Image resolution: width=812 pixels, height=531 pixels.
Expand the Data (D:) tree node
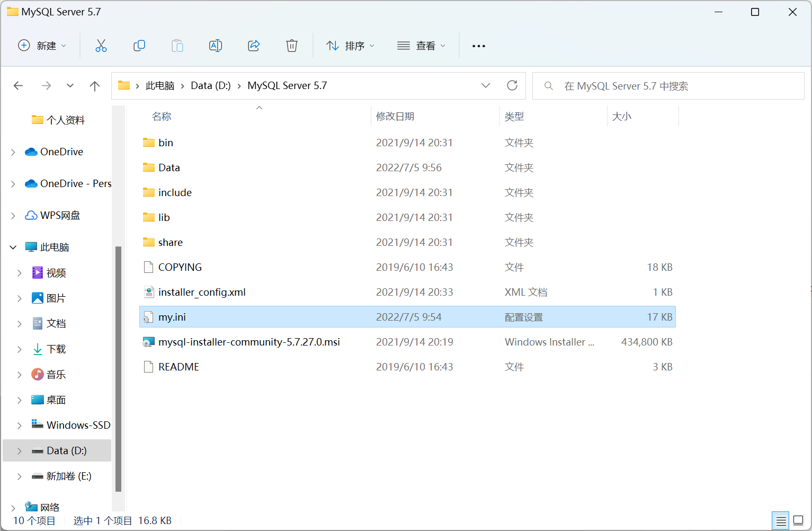point(20,451)
